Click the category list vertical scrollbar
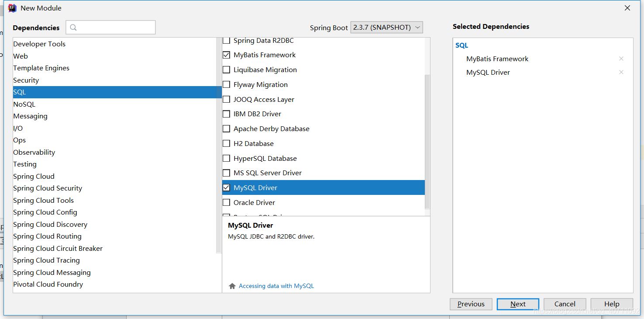 coord(219,146)
